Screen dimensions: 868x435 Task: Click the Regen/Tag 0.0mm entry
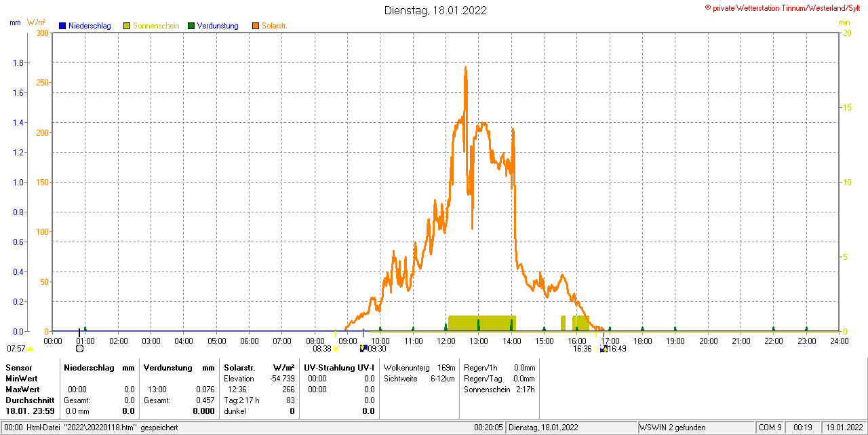[500, 379]
